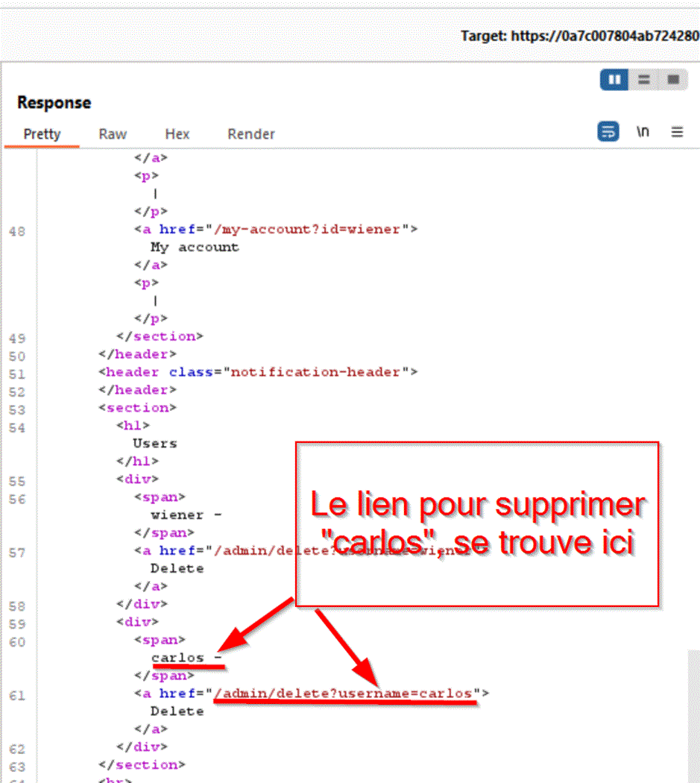Toggle word wrap in the response viewer

608,132
